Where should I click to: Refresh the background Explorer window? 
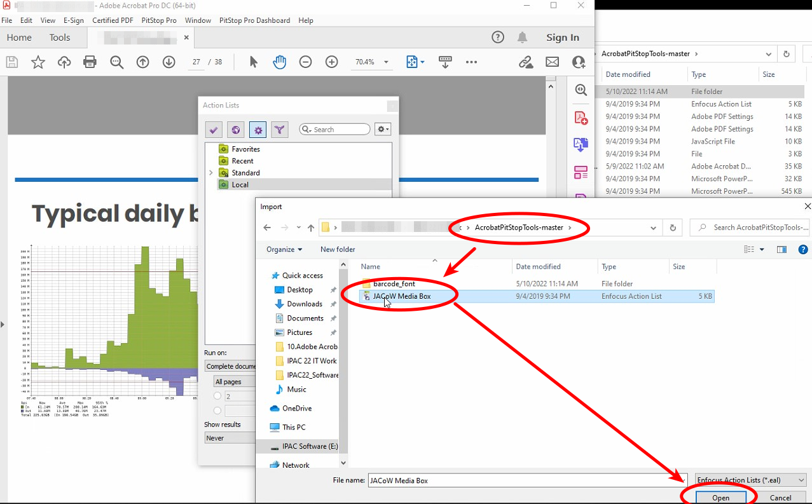tap(787, 54)
